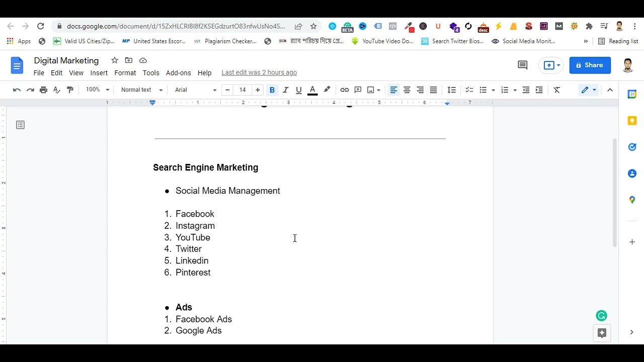Screen dimensions: 644x362
Task: Open the Add-ons menu
Action: coord(178,73)
